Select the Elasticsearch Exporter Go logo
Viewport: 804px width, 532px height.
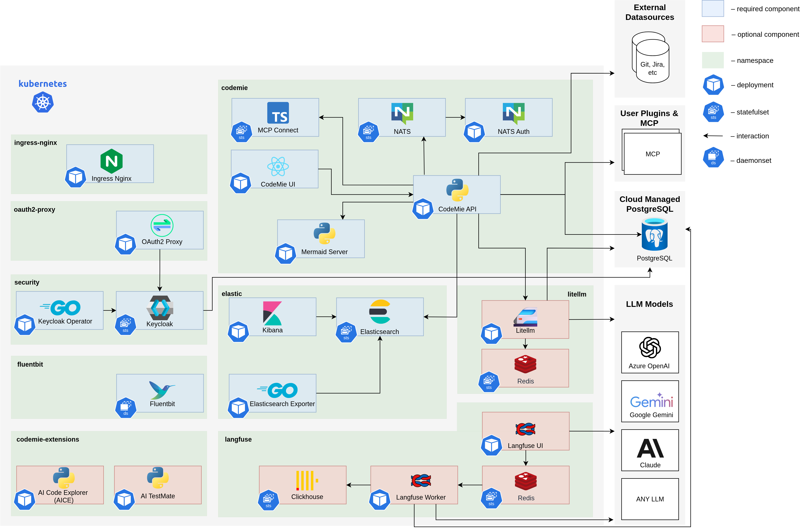[x=278, y=390]
